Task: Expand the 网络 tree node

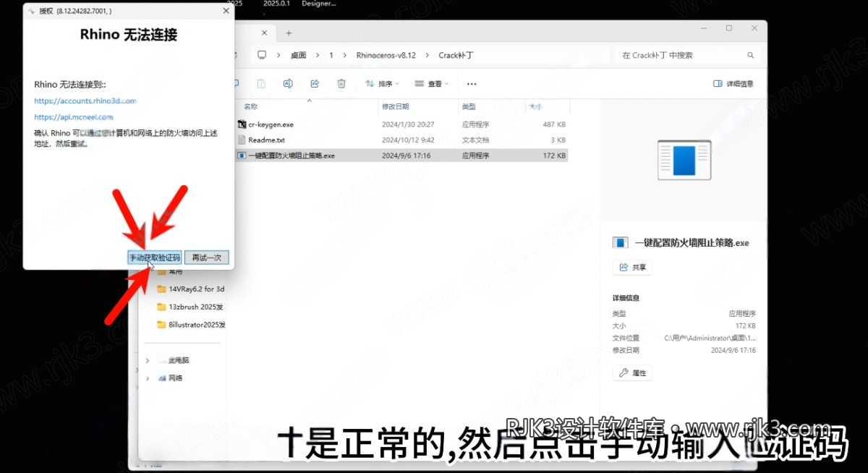Action: coord(148,378)
